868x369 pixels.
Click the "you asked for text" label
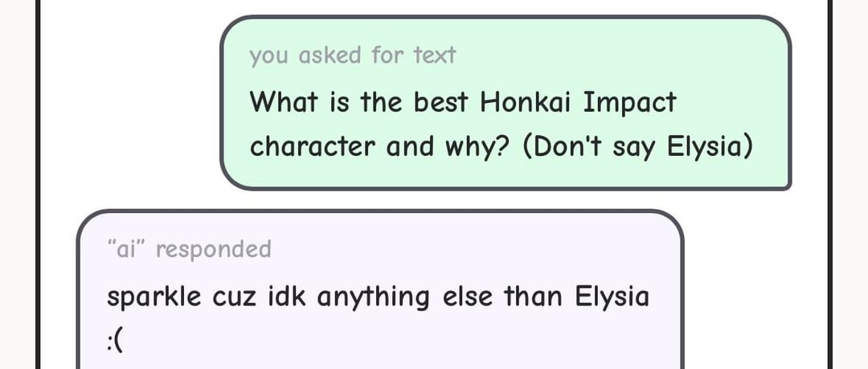click(352, 55)
